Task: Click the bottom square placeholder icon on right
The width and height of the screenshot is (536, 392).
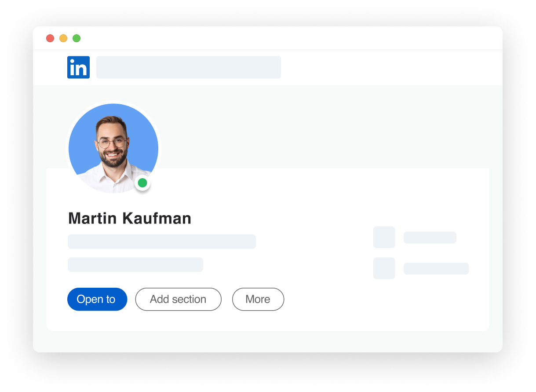Action: click(384, 268)
